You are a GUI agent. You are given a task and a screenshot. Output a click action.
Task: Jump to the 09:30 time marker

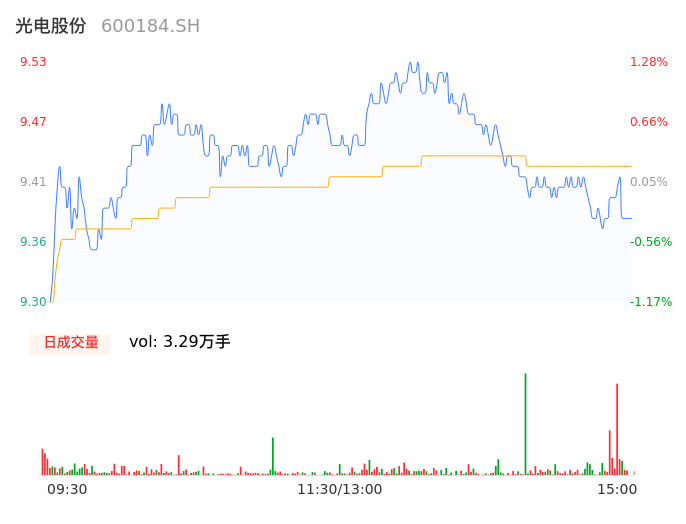[67, 489]
